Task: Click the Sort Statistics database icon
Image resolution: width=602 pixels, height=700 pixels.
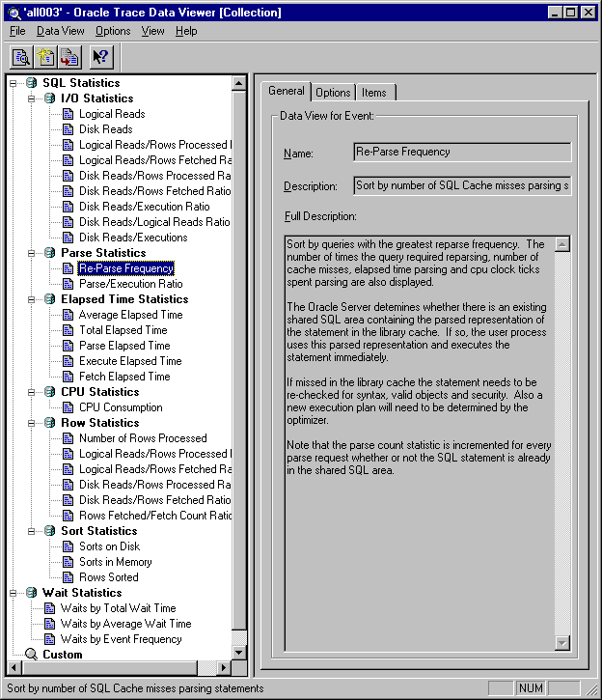Action: (x=50, y=531)
